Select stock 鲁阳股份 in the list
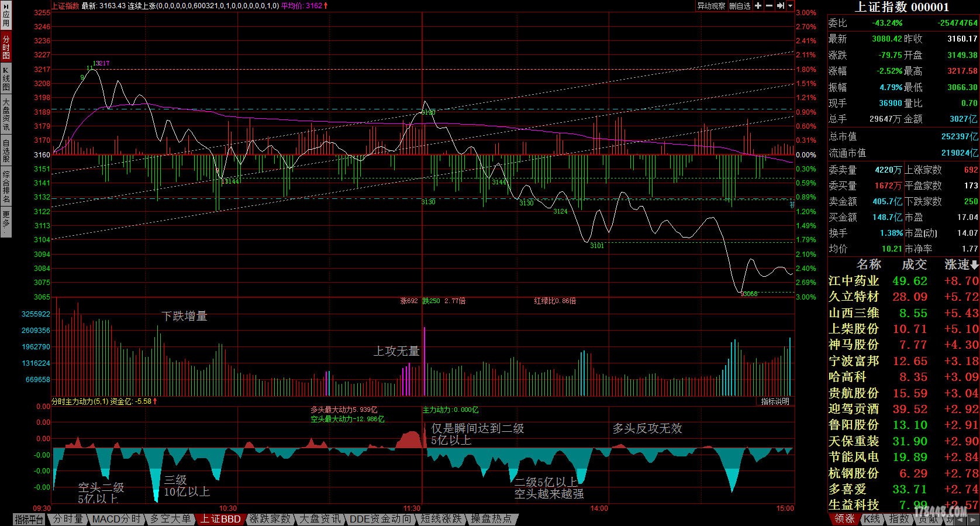This screenshot has height=526, width=980. (903, 425)
